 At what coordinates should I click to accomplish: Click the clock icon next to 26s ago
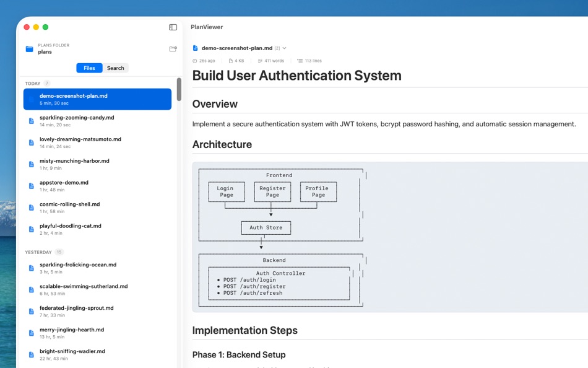click(x=194, y=61)
